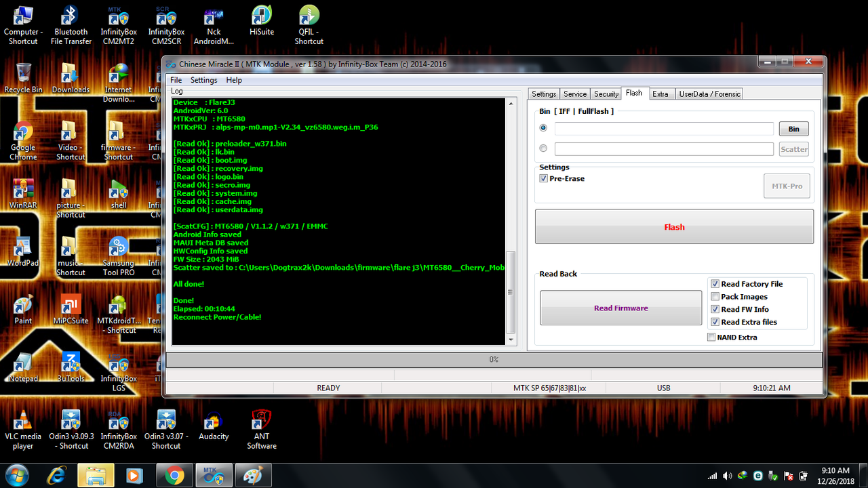
Task: Open the shell desktop shortcut
Action: tap(119, 193)
